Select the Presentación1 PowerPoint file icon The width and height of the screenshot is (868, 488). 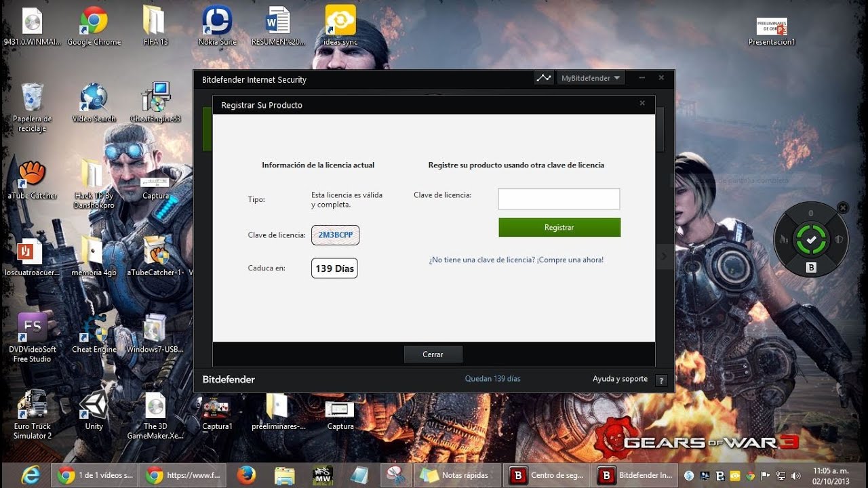pyautogui.click(x=772, y=31)
